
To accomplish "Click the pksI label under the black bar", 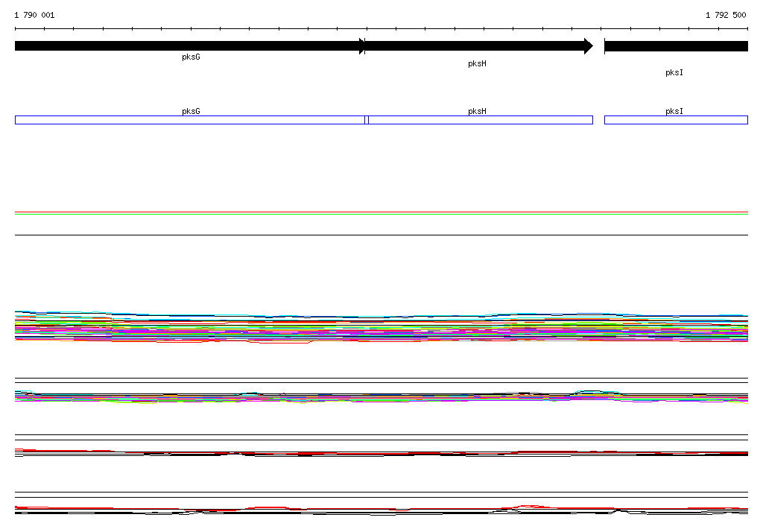I will [674, 72].
